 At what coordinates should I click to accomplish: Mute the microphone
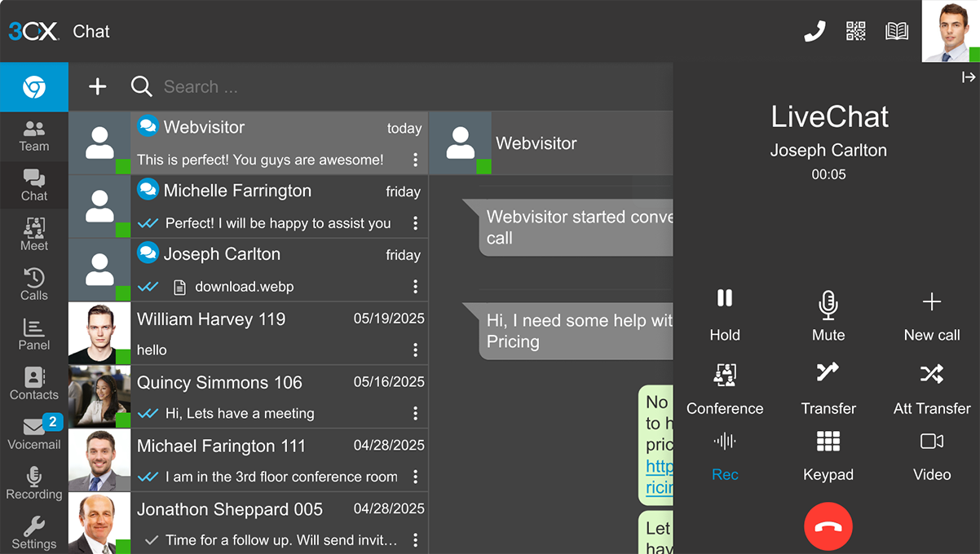tap(828, 314)
